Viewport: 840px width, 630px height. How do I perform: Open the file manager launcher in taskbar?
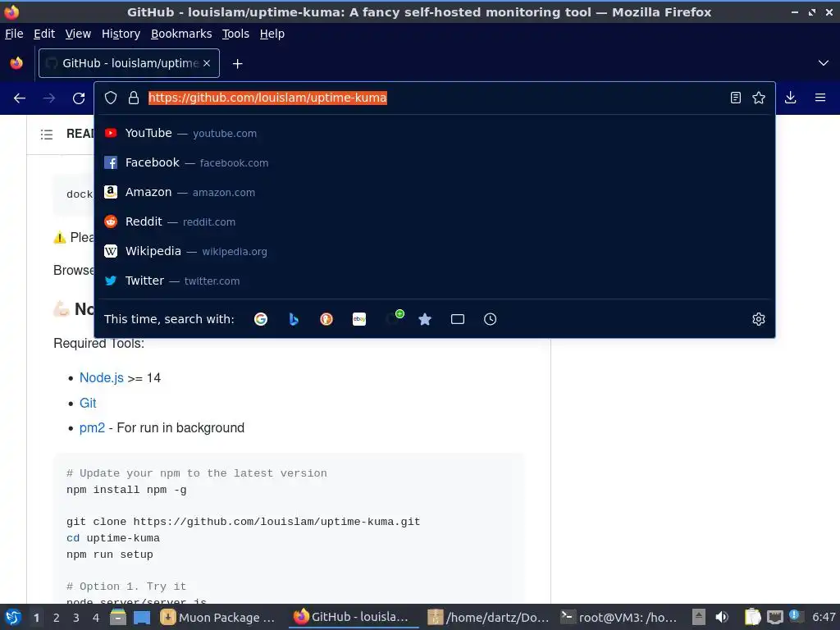[x=118, y=617]
